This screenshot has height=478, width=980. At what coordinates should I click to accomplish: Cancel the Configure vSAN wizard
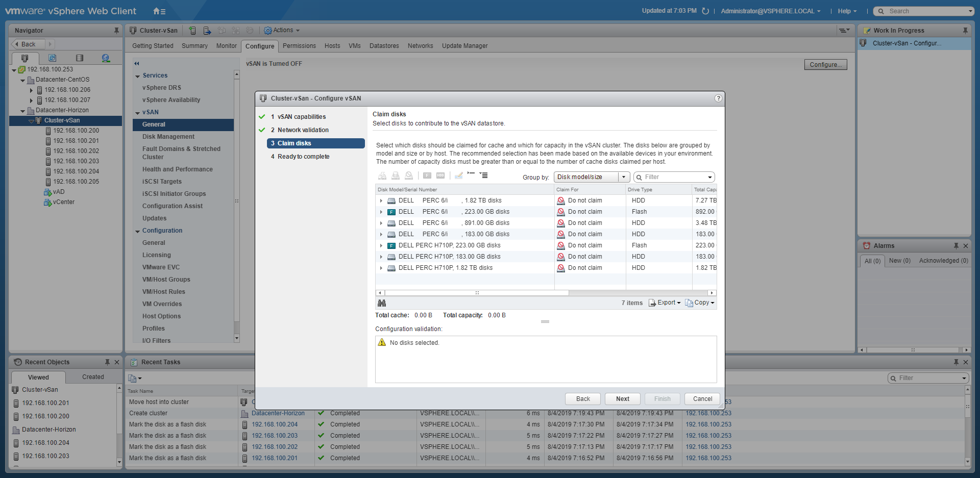pos(702,399)
